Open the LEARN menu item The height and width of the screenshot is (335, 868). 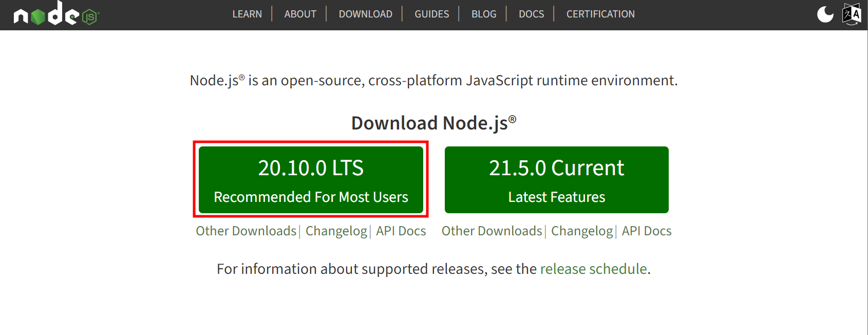(x=247, y=14)
